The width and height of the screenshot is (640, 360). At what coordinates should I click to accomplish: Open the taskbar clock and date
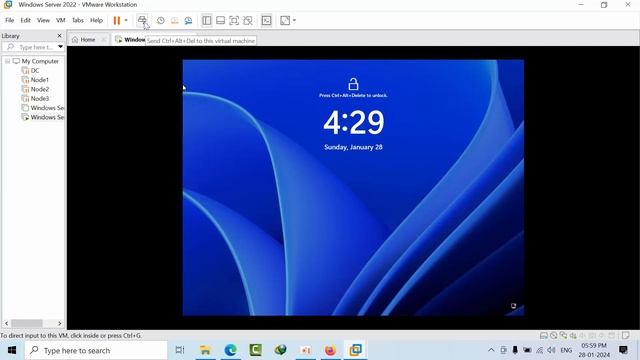[594, 350]
